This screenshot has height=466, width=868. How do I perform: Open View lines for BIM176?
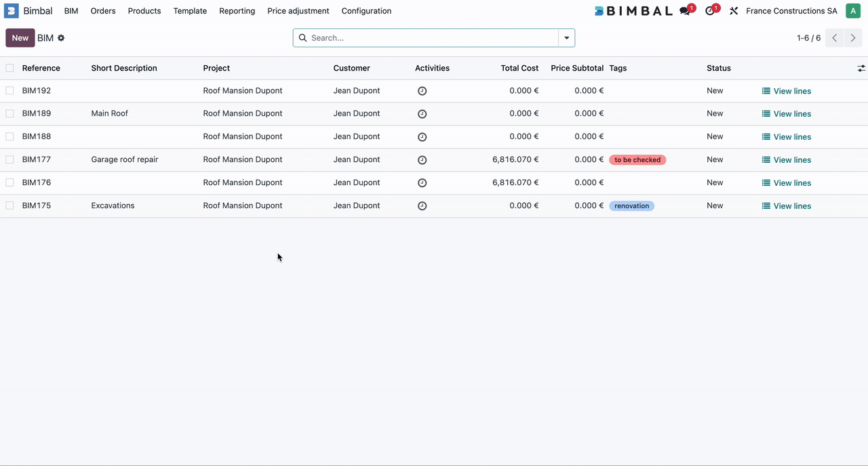[786, 183]
